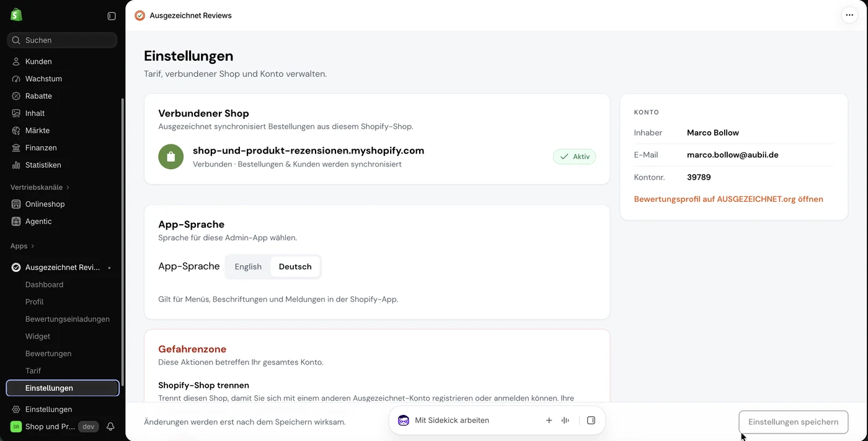The height and width of the screenshot is (441, 868).
Task: Open the Tarif page
Action: pyautogui.click(x=33, y=371)
